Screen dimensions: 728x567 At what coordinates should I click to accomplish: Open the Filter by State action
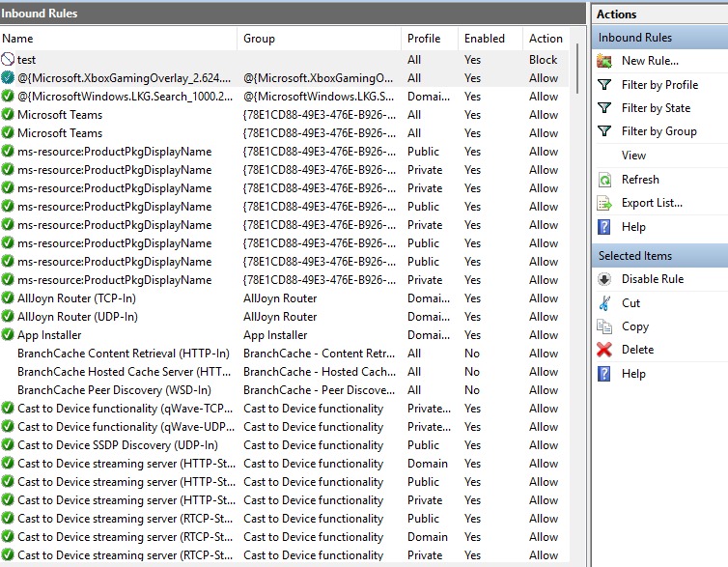pyautogui.click(x=656, y=108)
